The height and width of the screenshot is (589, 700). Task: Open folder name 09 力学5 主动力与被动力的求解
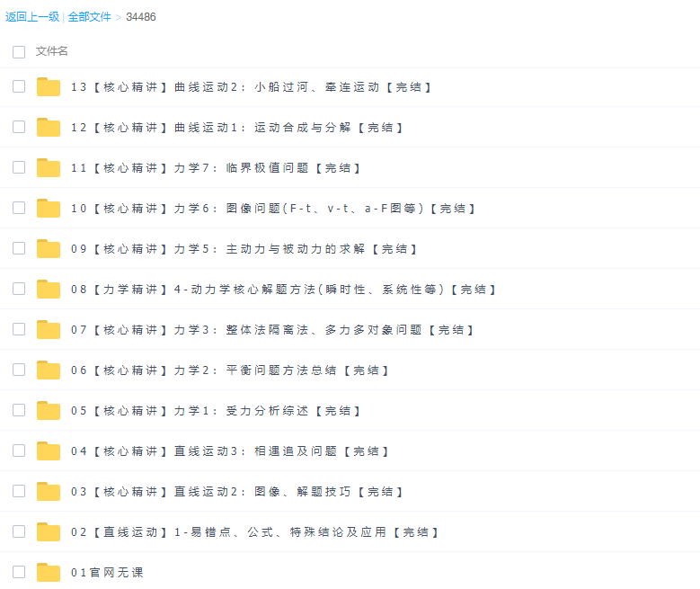[244, 249]
